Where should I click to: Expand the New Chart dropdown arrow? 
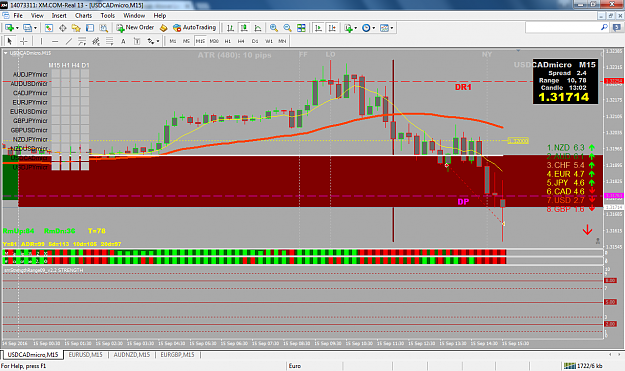point(17,28)
